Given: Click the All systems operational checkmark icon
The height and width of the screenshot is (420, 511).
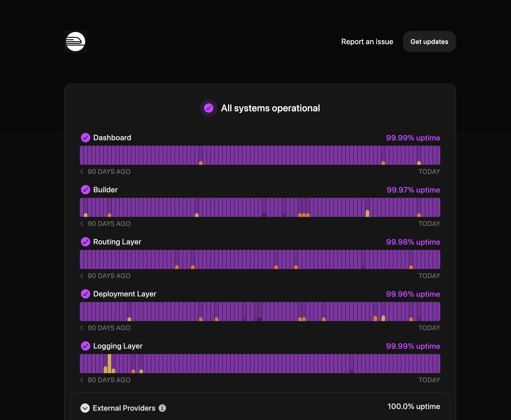Looking at the screenshot, I should click(x=208, y=108).
